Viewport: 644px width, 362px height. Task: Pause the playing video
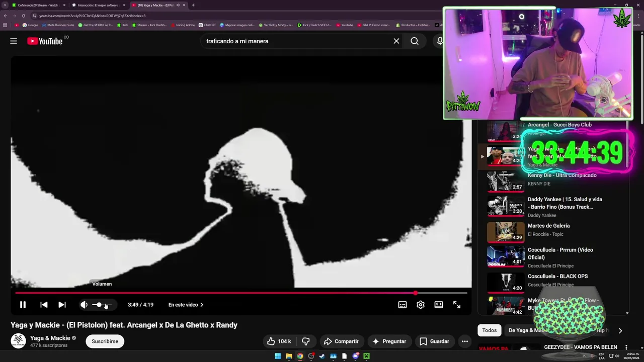(23, 305)
